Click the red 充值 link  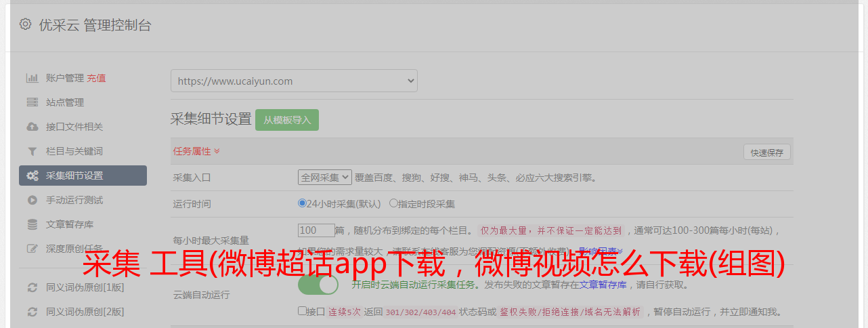coord(96,78)
